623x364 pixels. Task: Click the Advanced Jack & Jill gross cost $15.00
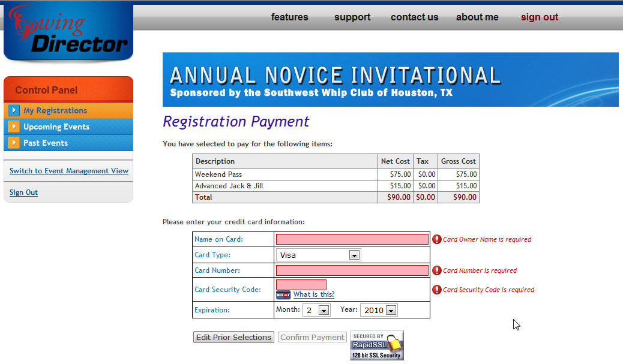point(466,186)
